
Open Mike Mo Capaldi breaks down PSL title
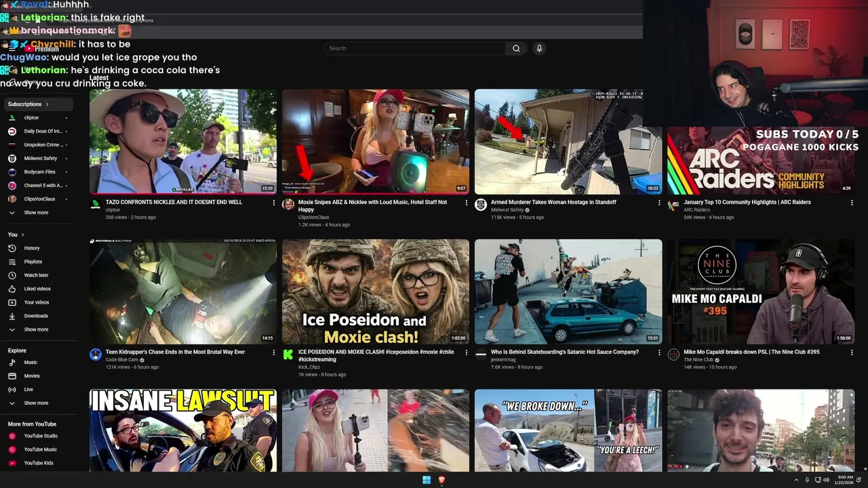[x=751, y=352]
